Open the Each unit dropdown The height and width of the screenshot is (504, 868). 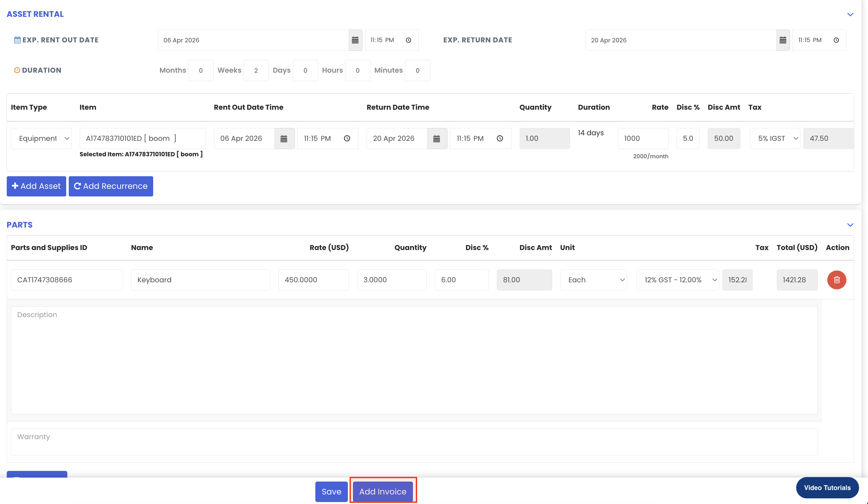click(593, 280)
